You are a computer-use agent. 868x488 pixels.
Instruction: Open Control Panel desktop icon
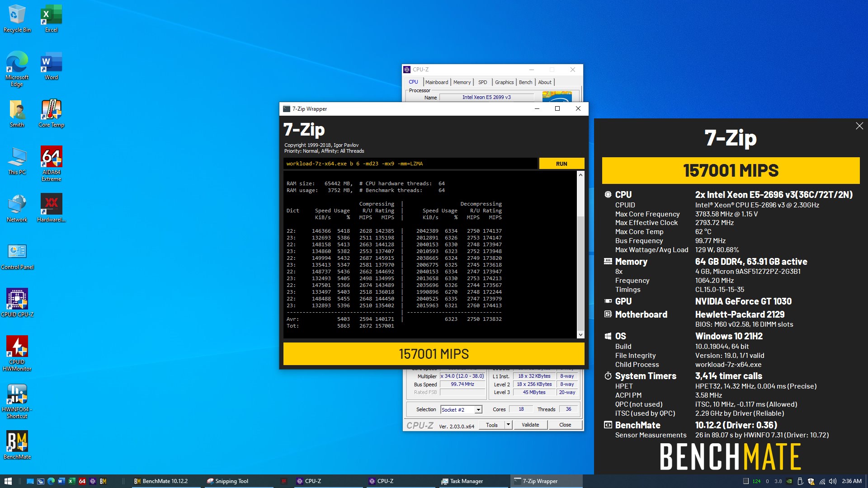(x=17, y=256)
